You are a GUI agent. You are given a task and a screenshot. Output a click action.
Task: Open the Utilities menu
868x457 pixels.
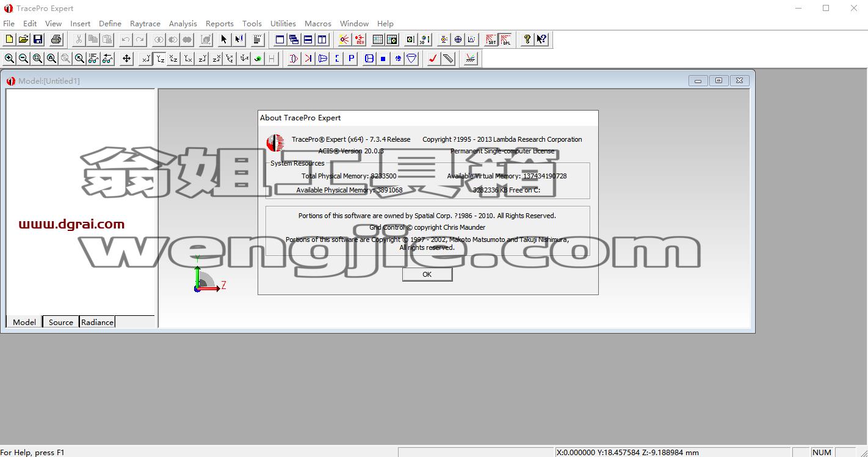283,23
